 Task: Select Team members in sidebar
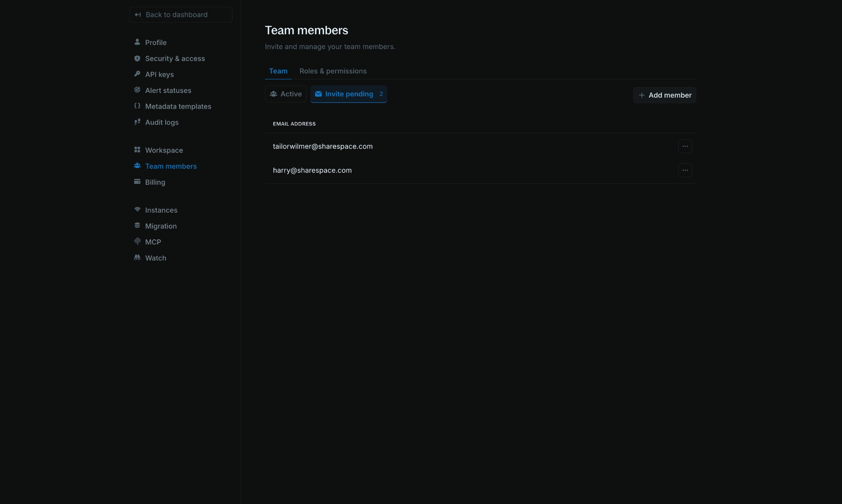click(x=171, y=166)
